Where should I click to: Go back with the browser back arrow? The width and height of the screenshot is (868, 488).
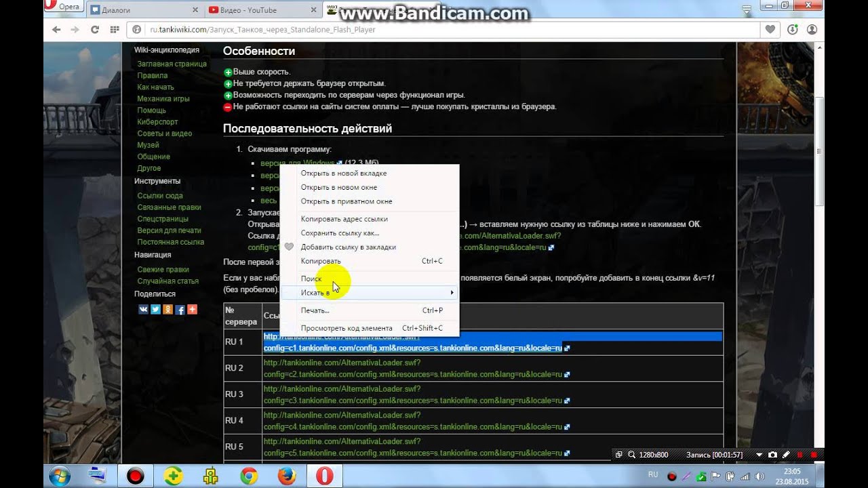tap(56, 30)
